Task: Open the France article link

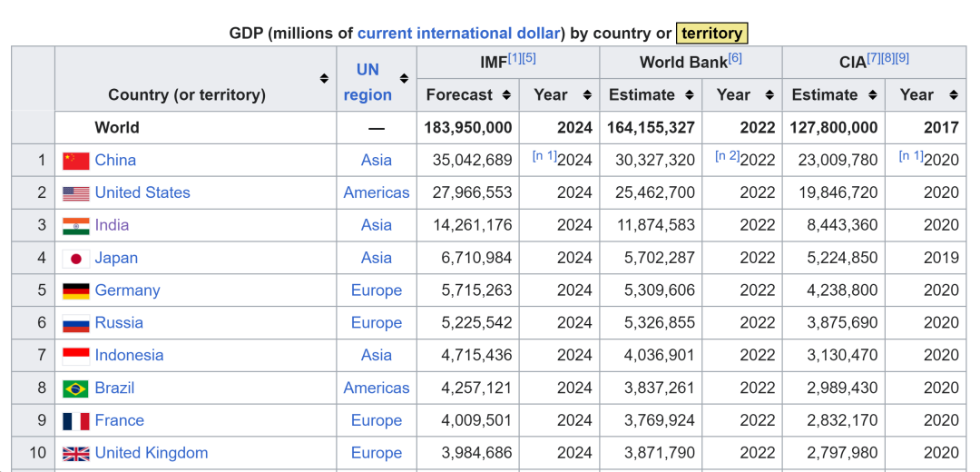Action: pyautogui.click(x=120, y=420)
